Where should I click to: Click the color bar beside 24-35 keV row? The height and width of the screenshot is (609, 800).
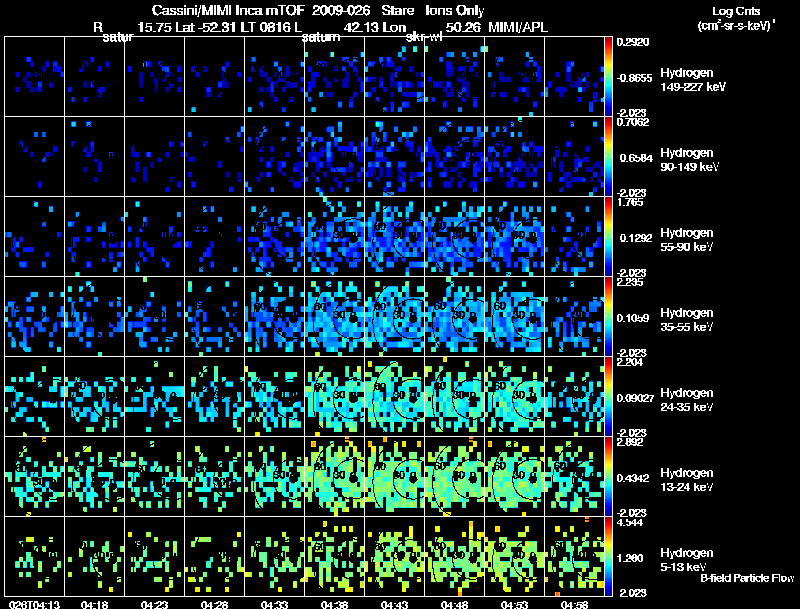[608, 396]
